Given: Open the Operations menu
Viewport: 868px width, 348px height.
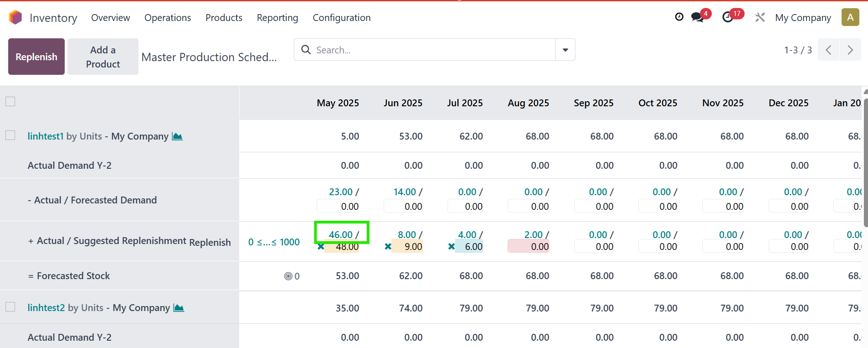Looking at the screenshot, I should (x=168, y=18).
